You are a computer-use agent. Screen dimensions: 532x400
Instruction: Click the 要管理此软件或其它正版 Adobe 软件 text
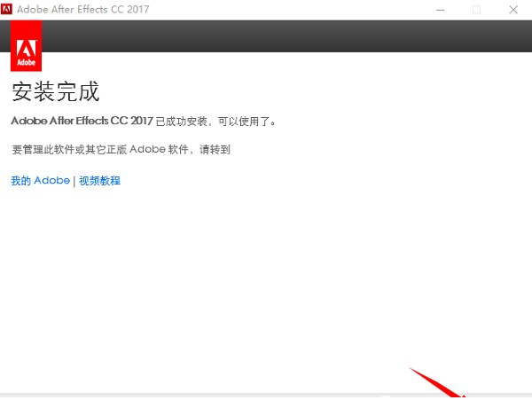[100, 149]
